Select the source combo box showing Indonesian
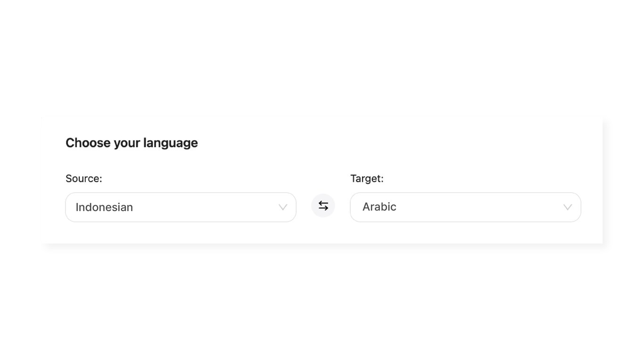Image resolution: width=644 pixels, height=362 pixels. pos(181,207)
